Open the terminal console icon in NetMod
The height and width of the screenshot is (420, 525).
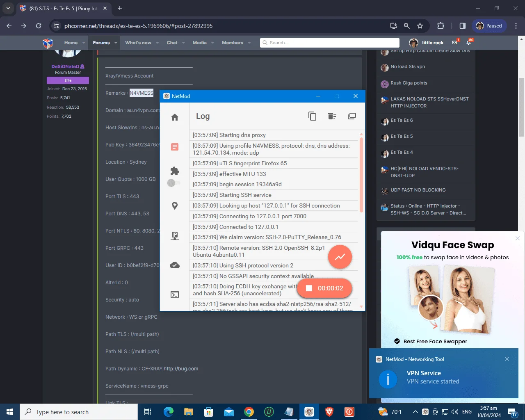[x=175, y=294]
